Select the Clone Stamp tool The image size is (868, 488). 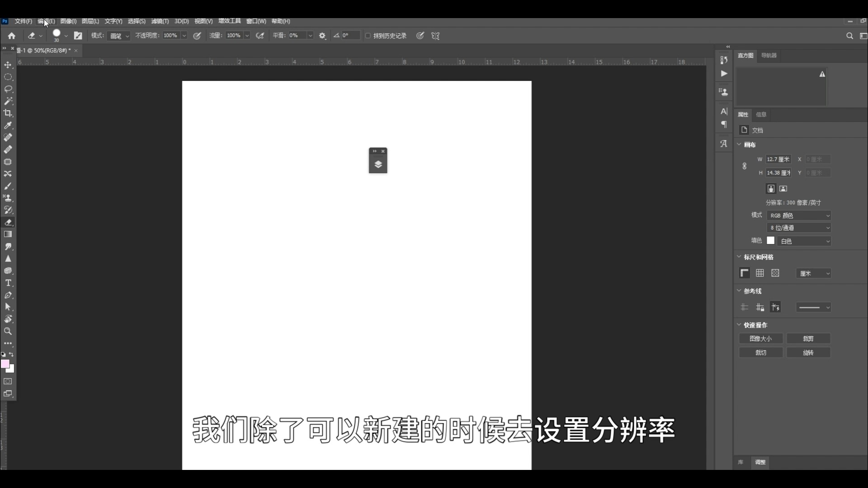(8, 198)
